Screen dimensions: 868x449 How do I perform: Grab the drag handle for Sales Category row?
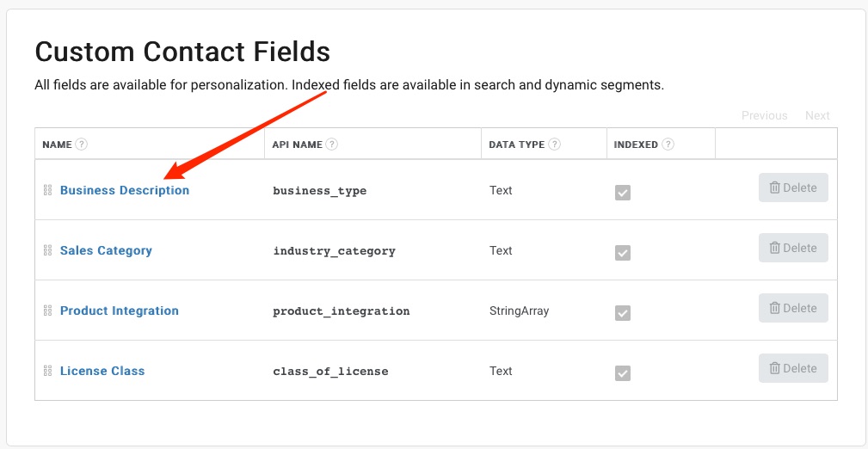pyautogui.click(x=47, y=250)
